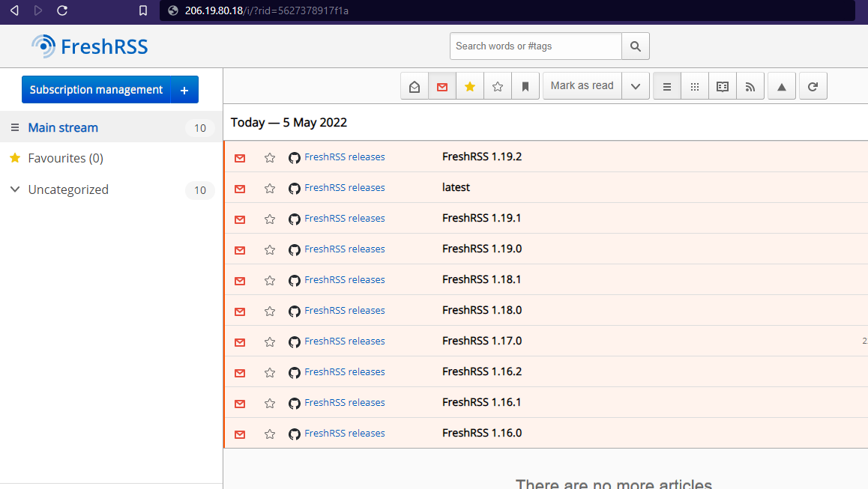Switch to reading view
Screen dimensions: 868x489
click(723, 86)
